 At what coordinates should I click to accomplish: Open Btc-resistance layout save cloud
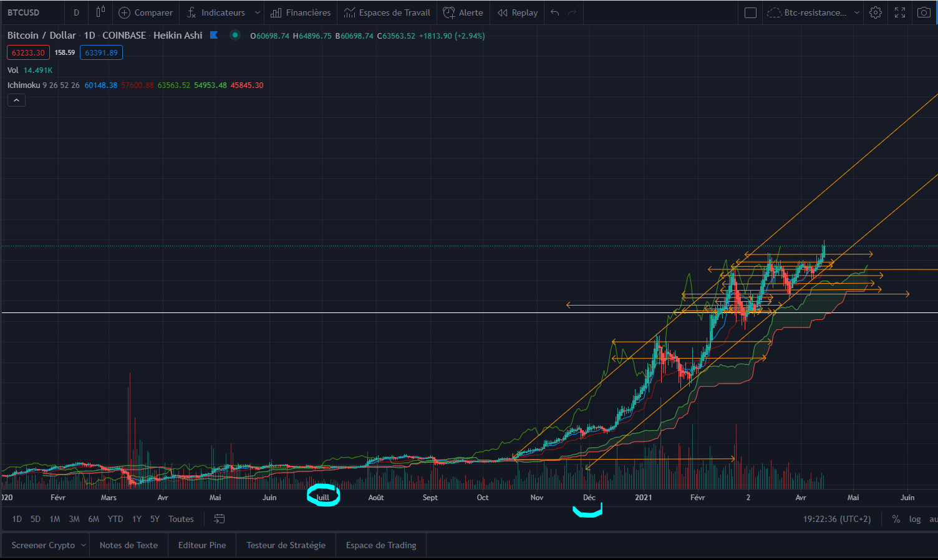pos(807,12)
